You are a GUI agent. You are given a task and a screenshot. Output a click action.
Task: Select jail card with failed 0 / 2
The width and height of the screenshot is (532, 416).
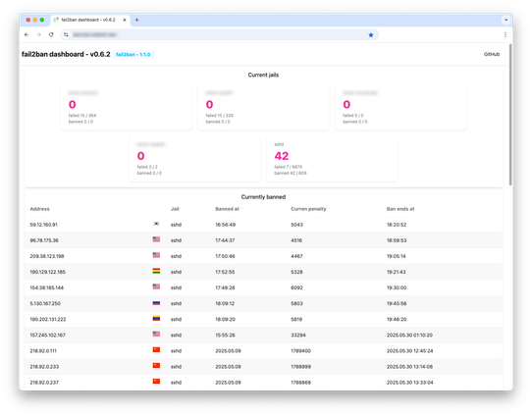click(x=194, y=159)
